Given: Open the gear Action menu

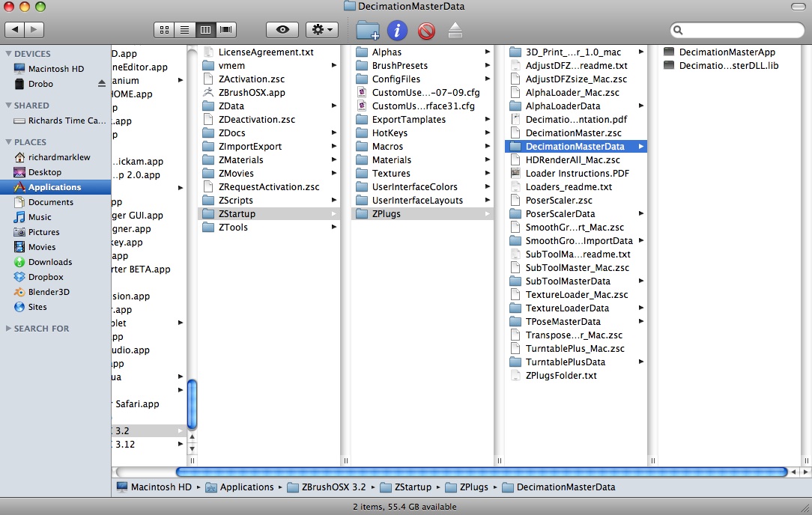Looking at the screenshot, I should tap(322, 30).
